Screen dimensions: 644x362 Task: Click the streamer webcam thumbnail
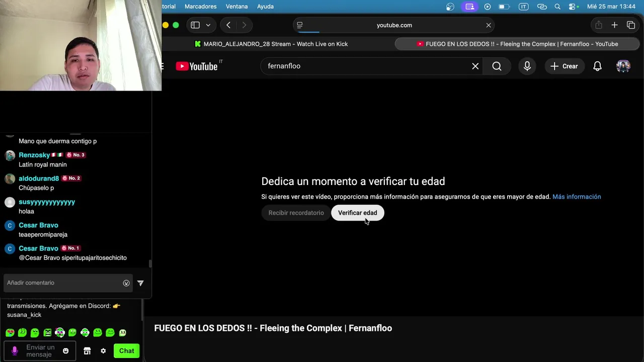coord(80,45)
